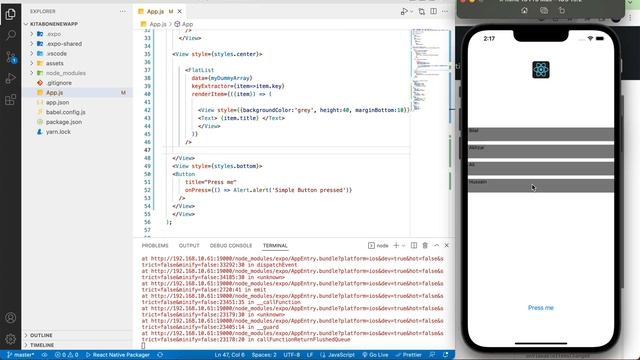Open the Search view in activity bar
This screenshot has width=640, height=360.
coord(11,36)
